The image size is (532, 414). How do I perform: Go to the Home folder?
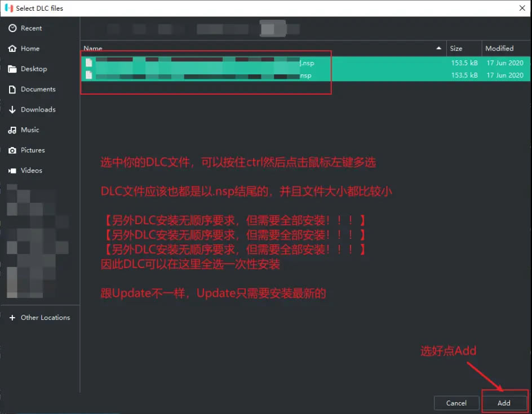click(39, 48)
